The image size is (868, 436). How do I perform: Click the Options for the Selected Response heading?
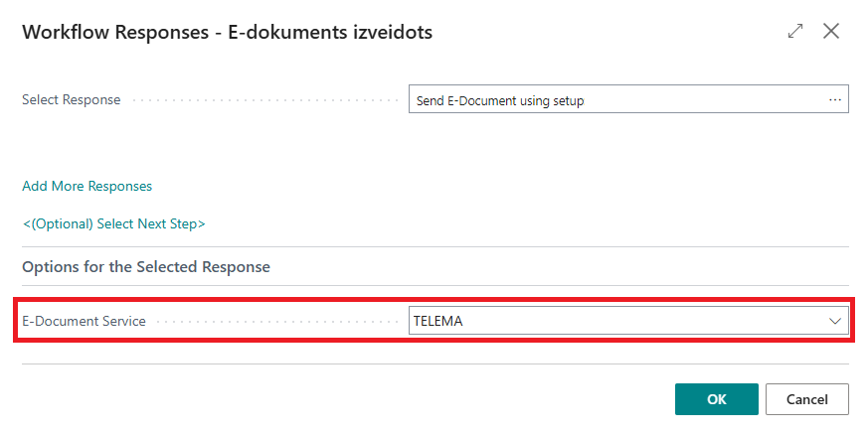point(146,267)
